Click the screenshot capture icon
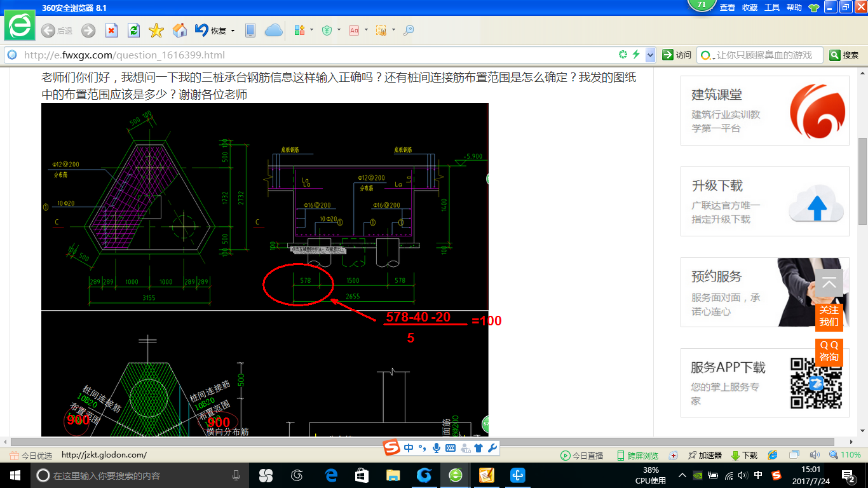Image resolution: width=868 pixels, height=488 pixels. pos(381,30)
